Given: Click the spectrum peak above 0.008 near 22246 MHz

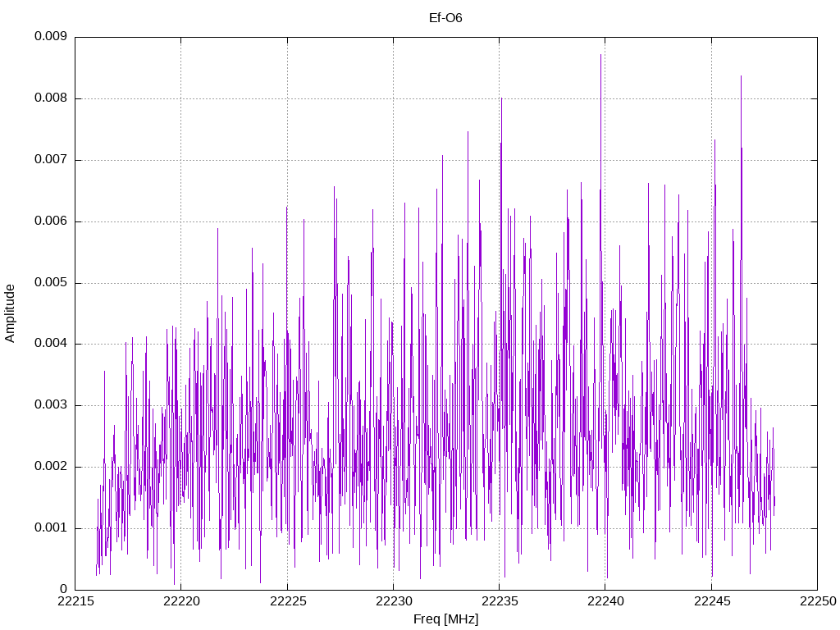Looking at the screenshot, I should click(x=741, y=76).
